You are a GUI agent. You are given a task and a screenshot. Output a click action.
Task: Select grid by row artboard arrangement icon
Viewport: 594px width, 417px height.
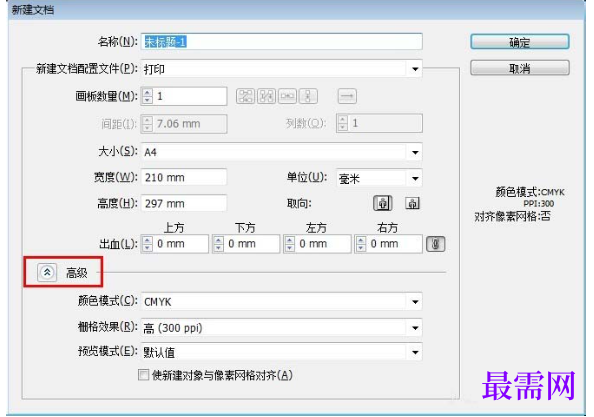(245, 96)
